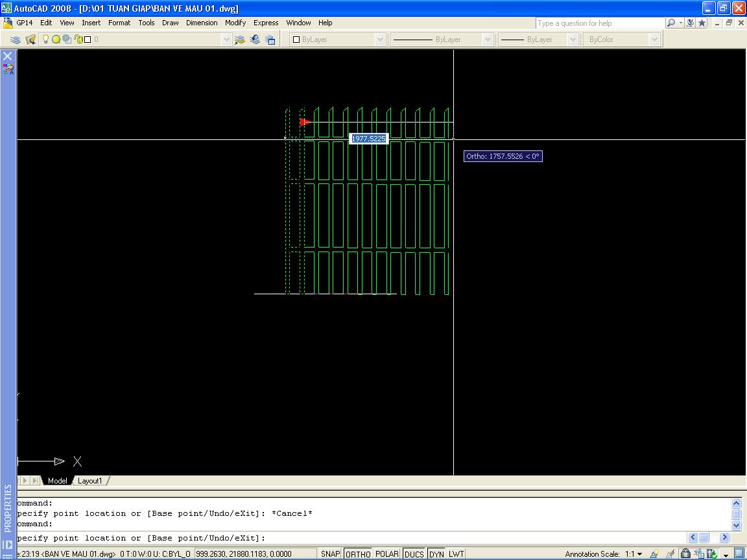This screenshot has height=560, width=747.
Task: Click the freeze/thaw sun icon for layer 0
Action: (55, 39)
